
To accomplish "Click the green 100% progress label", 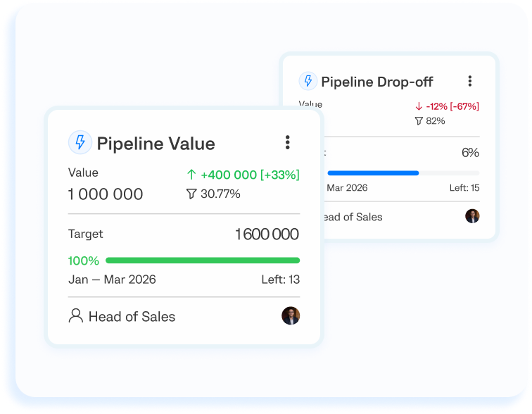I will click(x=84, y=261).
